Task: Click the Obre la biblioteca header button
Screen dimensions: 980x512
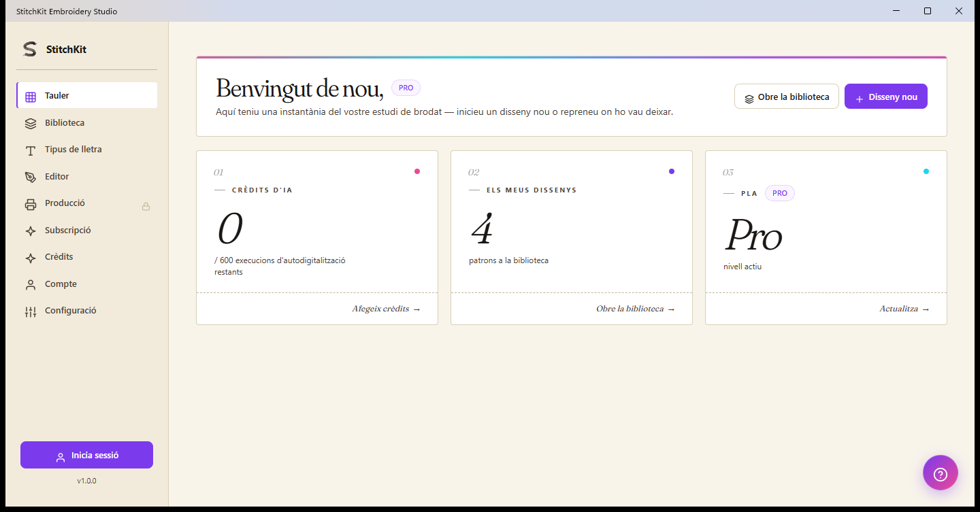Action: pyautogui.click(x=787, y=97)
